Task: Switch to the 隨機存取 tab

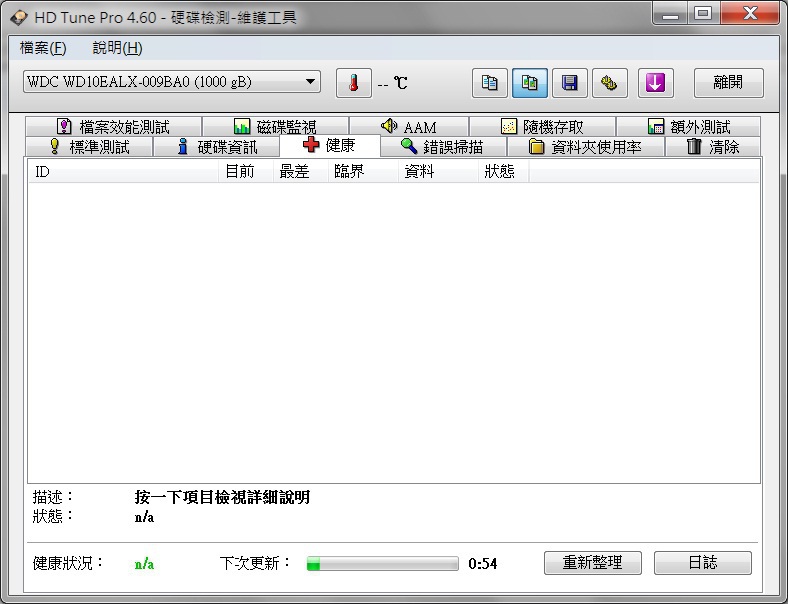Action: coord(542,126)
